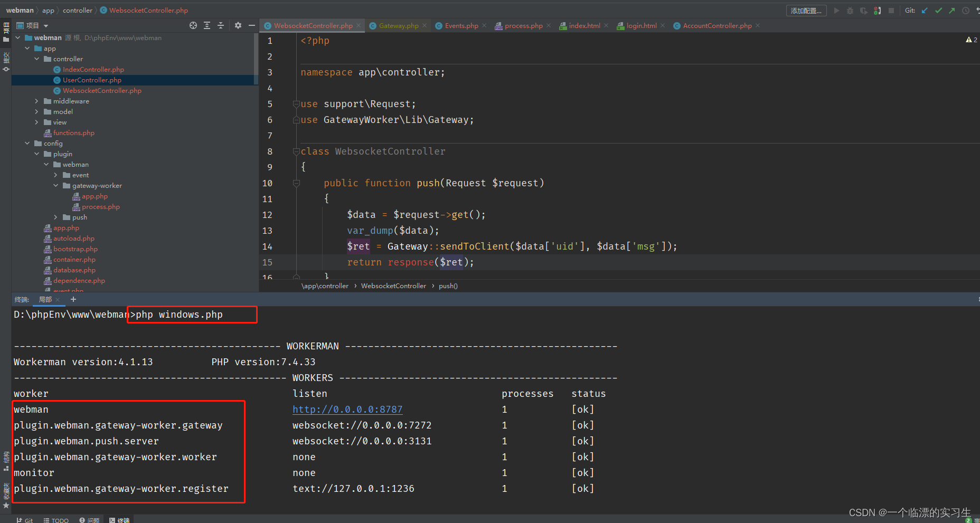Collapse the webman root folder
Viewport: 980px width, 523px height.
(18, 37)
